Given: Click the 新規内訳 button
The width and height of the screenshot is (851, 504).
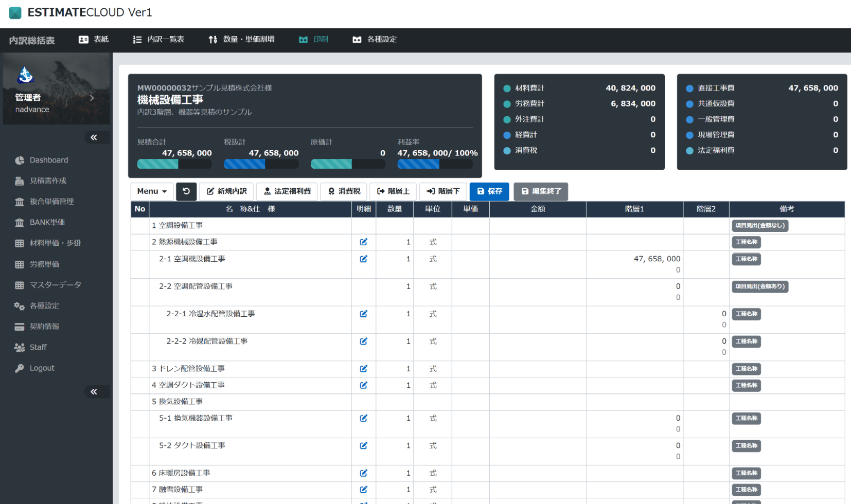Looking at the screenshot, I should coord(226,191).
